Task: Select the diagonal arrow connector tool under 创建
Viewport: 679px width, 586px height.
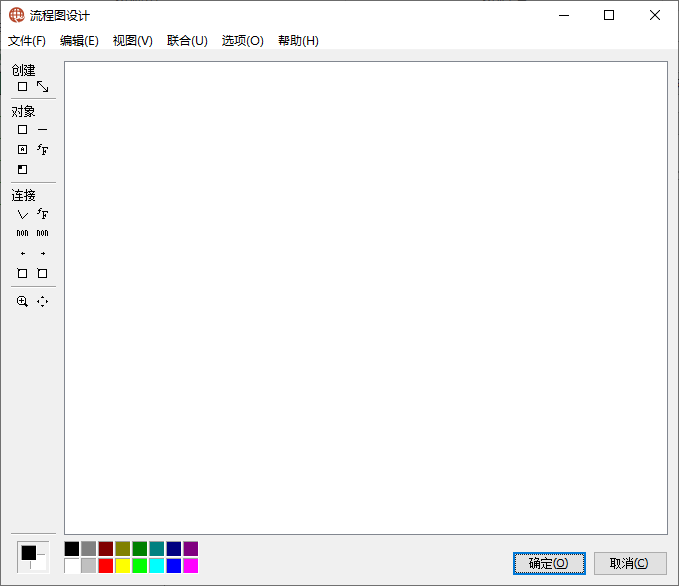Action: [x=42, y=87]
